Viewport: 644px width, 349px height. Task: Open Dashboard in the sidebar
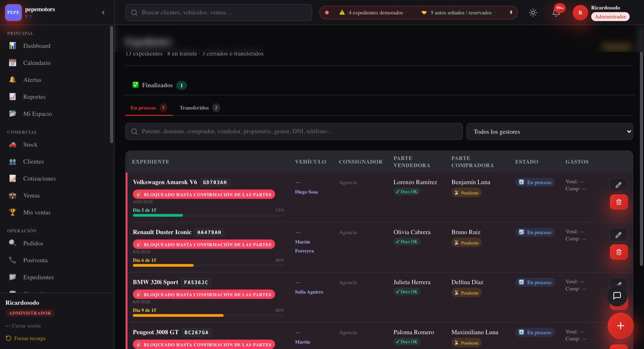click(x=36, y=46)
